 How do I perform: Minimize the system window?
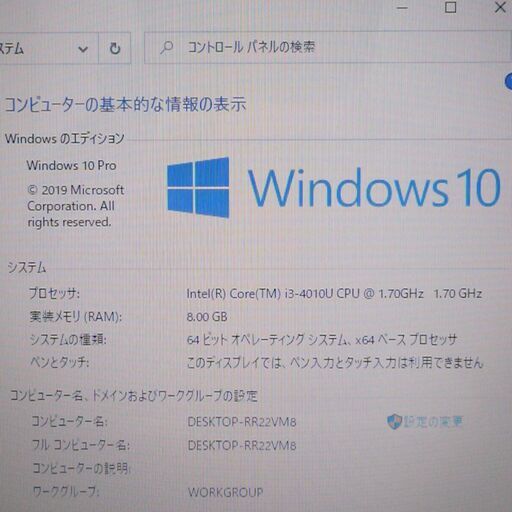point(402,7)
